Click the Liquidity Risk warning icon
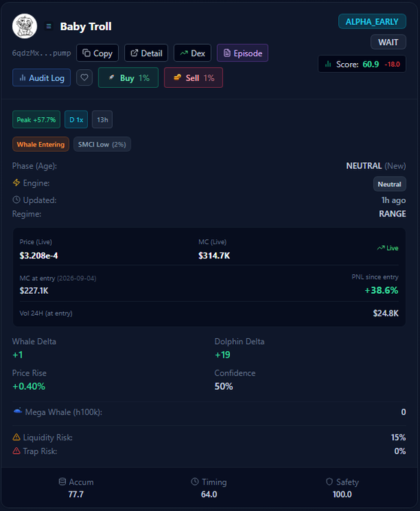420x511 pixels. click(17, 437)
